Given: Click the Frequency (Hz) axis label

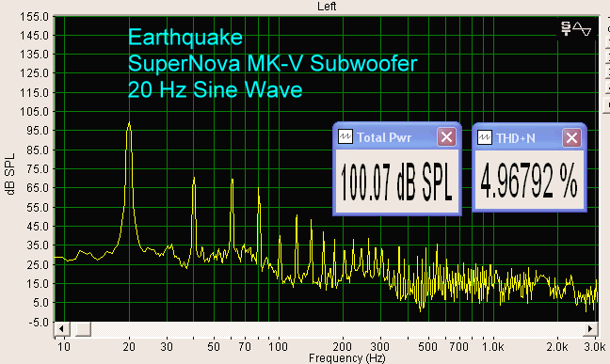Looking at the screenshot, I should pos(347,357).
